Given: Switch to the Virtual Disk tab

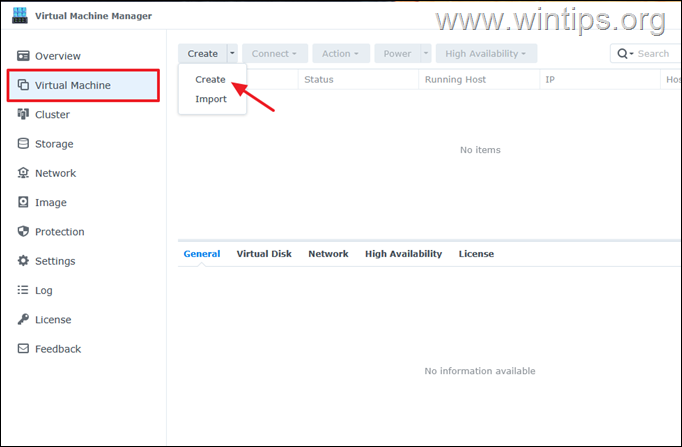Looking at the screenshot, I should 264,254.
